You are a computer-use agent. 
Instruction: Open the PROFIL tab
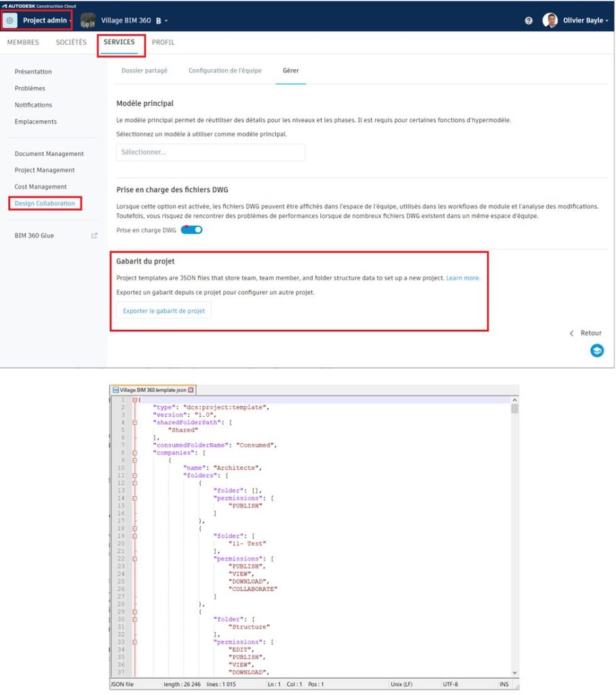click(163, 42)
